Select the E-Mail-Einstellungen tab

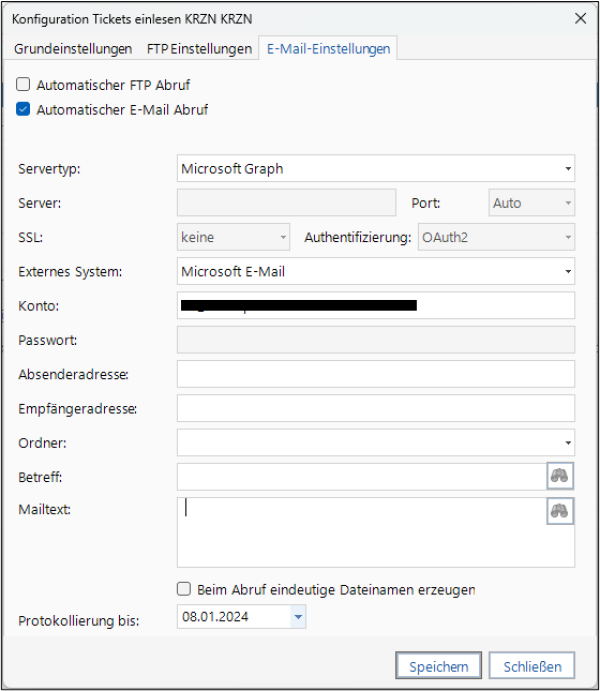[328, 49]
